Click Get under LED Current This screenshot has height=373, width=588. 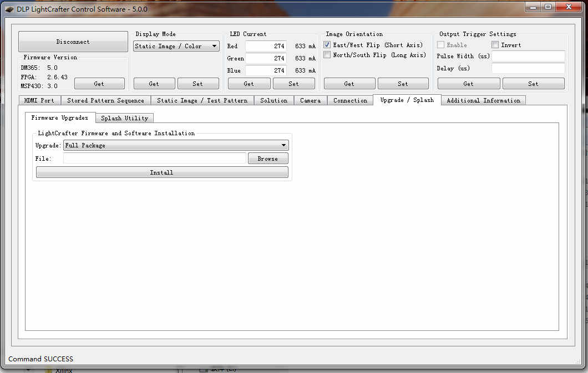(x=249, y=84)
